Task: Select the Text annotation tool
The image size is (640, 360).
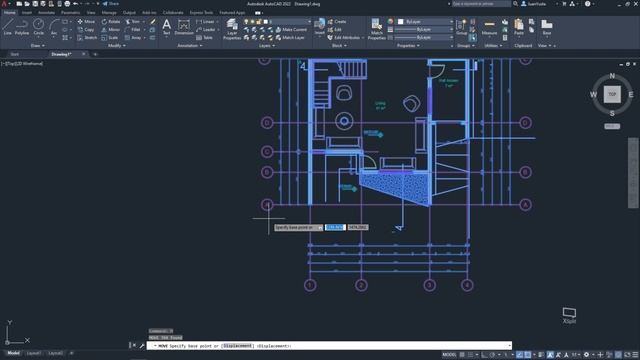Action: (167, 27)
